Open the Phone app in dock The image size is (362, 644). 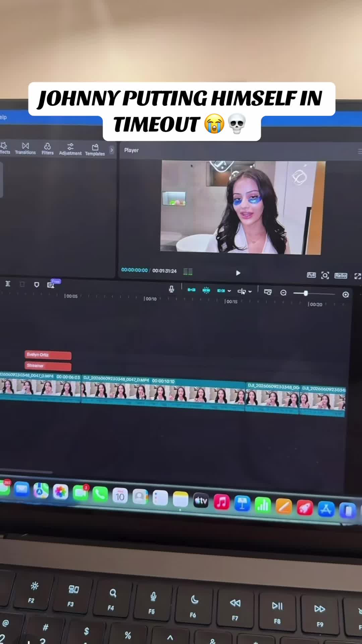pyautogui.click(x=100, y=494)
